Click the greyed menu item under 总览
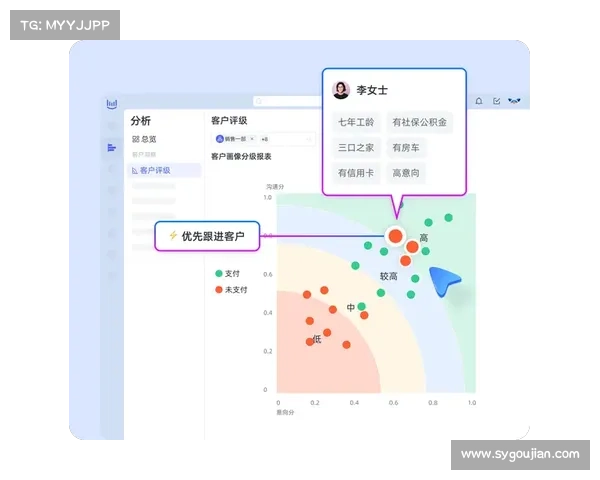600x480 pixels. click(144, 155)
